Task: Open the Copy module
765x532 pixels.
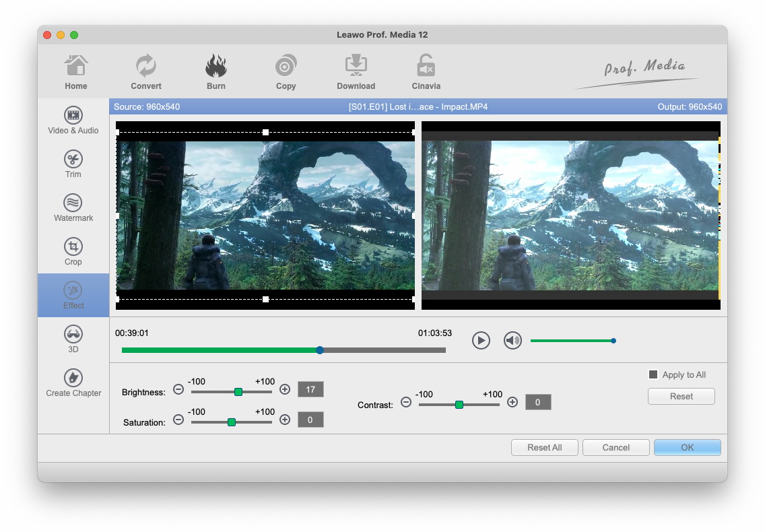Action: tap(286, 72)
